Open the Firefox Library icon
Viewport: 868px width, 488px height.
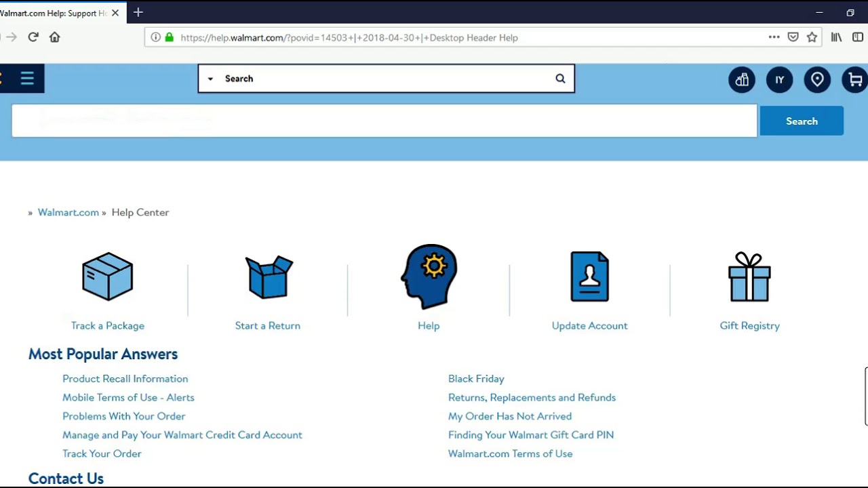(x=837, y=37)
